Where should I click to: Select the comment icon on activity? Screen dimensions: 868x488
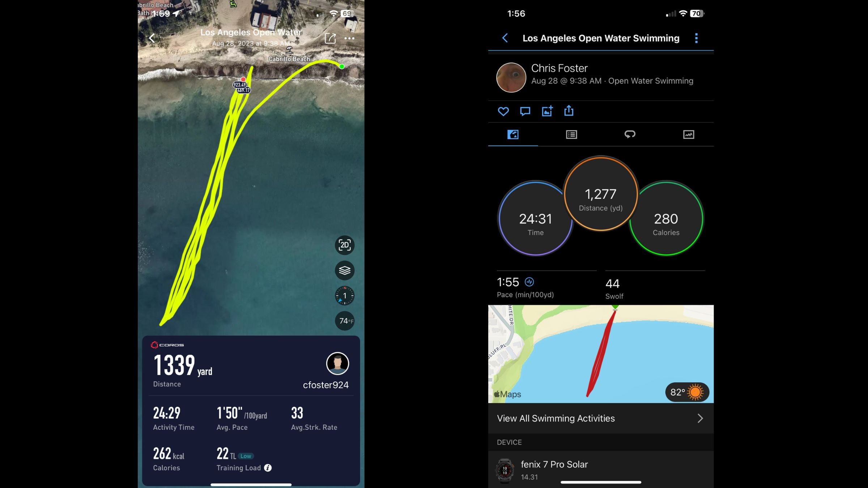click(x=525, y=111)
